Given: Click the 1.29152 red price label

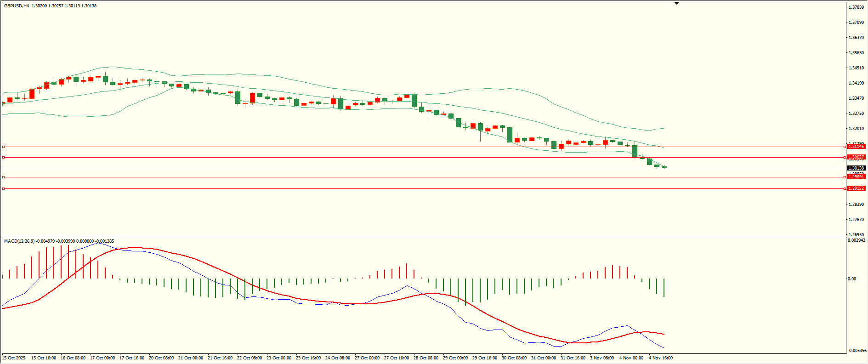Looking at the screenshot, I should pyautogui.click(x=856, y=188).
